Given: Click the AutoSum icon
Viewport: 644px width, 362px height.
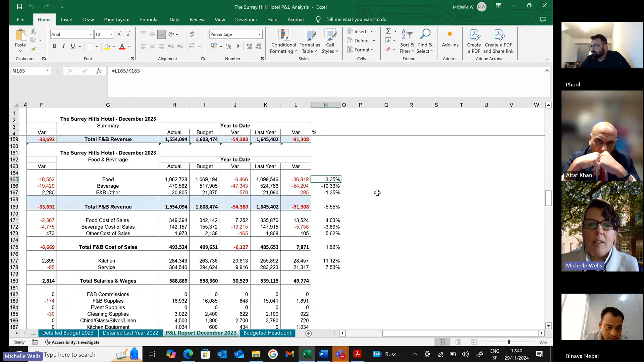Looking at the screenshot, I should coord(388,31).
